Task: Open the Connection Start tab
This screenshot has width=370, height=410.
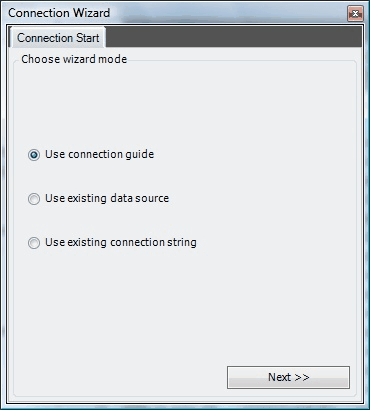Action: 58,37
